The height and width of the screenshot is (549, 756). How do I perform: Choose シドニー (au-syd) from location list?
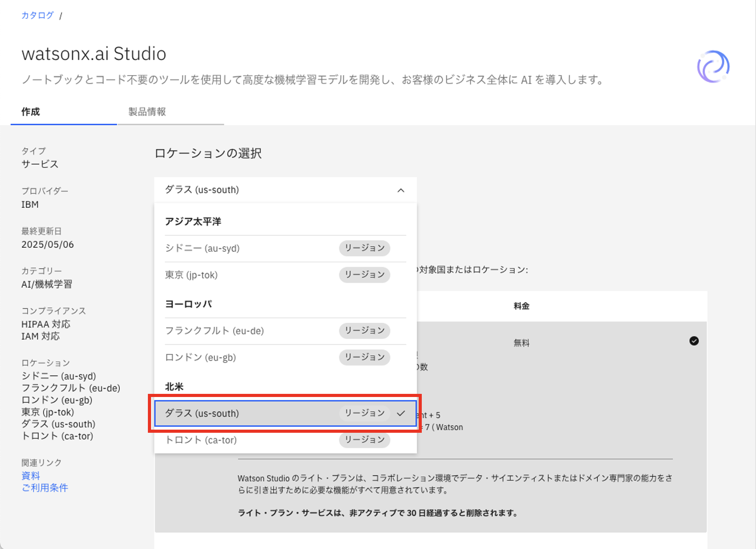coord(202,248)
